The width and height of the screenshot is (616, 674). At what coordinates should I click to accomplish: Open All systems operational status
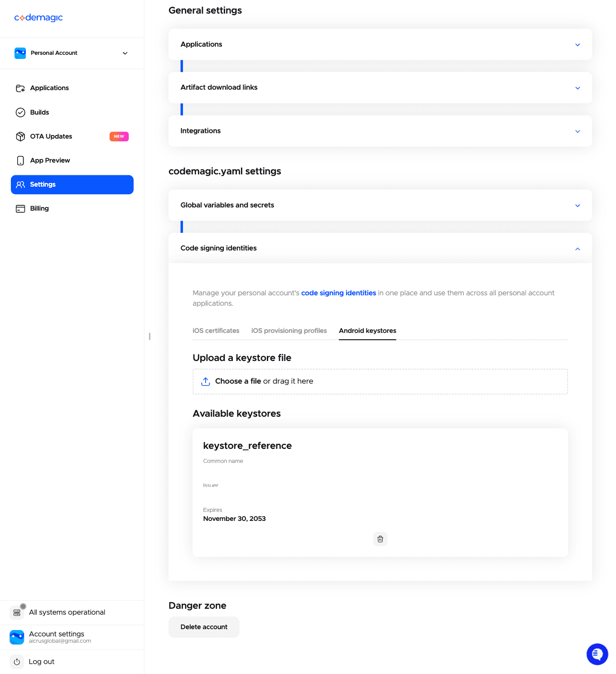pyautogui.click(x=67, y=612)
